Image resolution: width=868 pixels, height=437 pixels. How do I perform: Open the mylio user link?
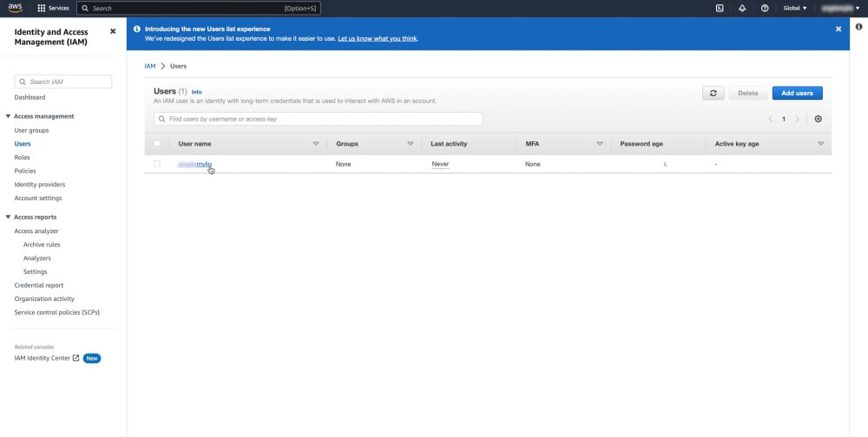pos(194,164)
